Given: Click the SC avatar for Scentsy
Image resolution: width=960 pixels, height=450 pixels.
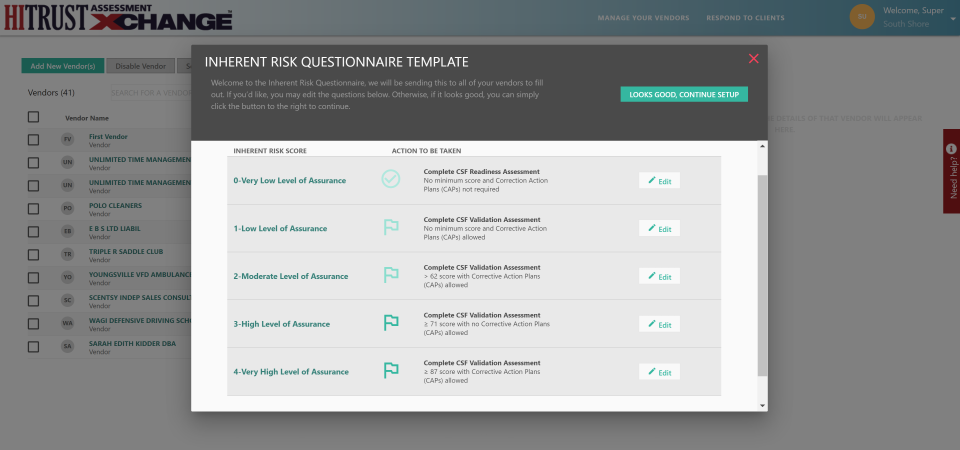Looking at the screenshot, I should [x=67, y=301].
